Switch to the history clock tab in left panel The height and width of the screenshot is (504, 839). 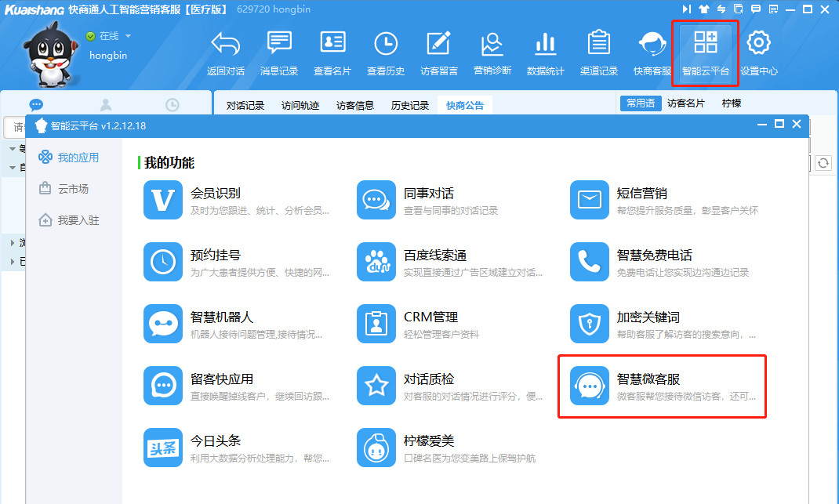[172, 105]
